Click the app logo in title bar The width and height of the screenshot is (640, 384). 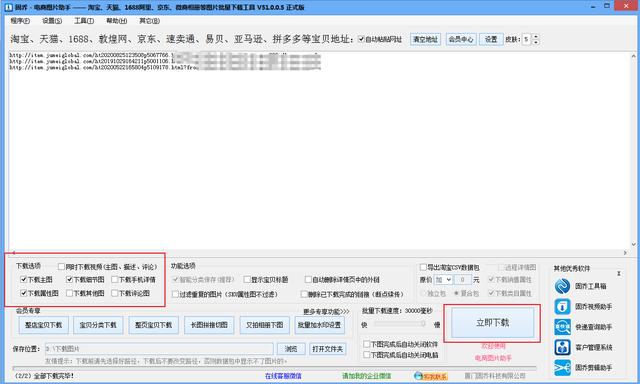pos(9,7)
